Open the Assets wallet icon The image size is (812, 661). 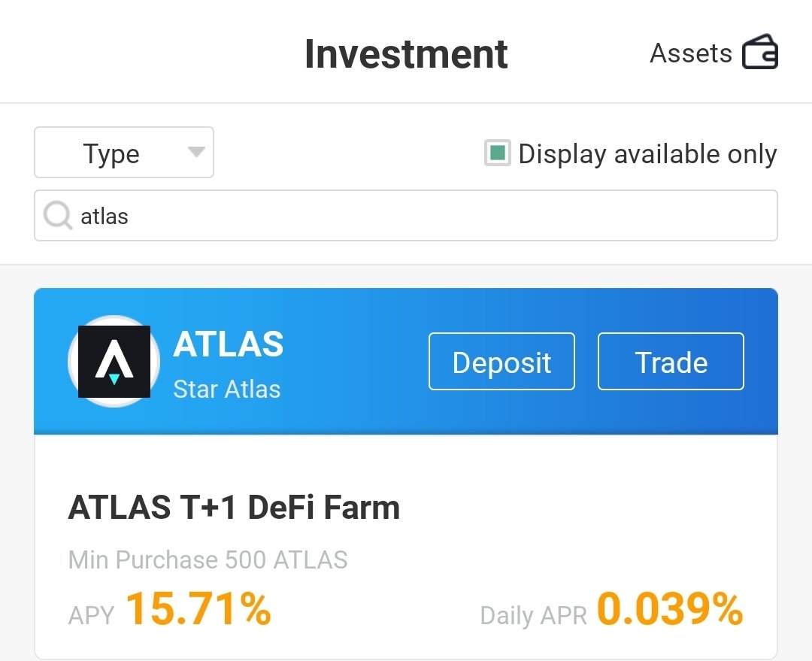pos(759,52)
